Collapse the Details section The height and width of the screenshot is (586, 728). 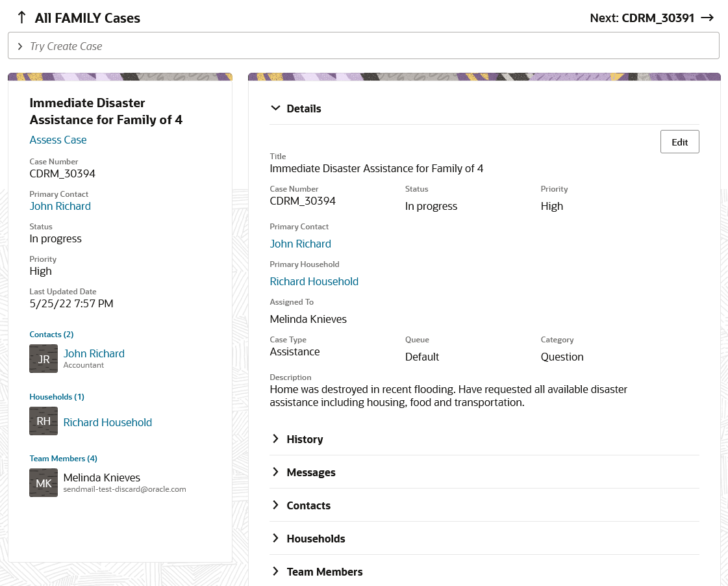pyautogui.click(x=276, y=108)
